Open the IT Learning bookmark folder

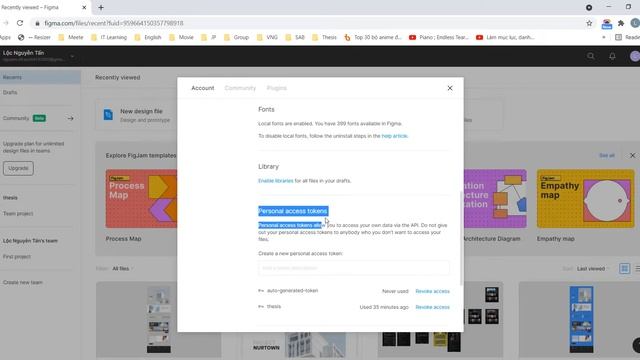click(x=109, y=37)
